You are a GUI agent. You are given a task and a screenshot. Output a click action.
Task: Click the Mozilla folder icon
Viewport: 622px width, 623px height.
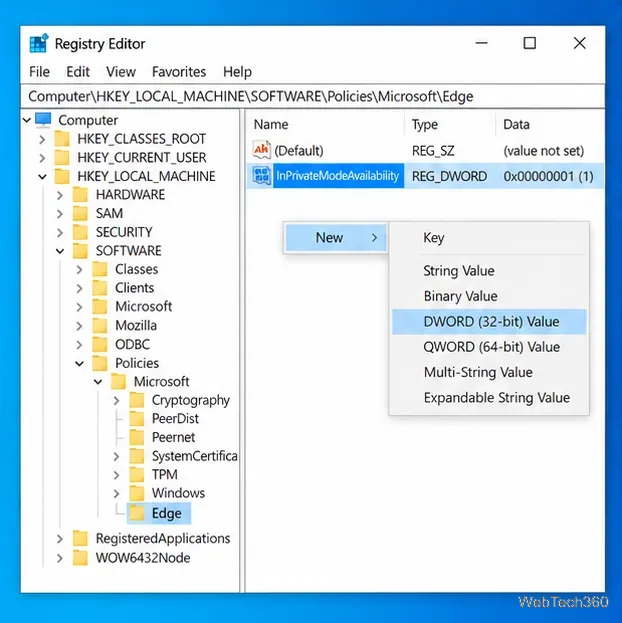[100, 326]
